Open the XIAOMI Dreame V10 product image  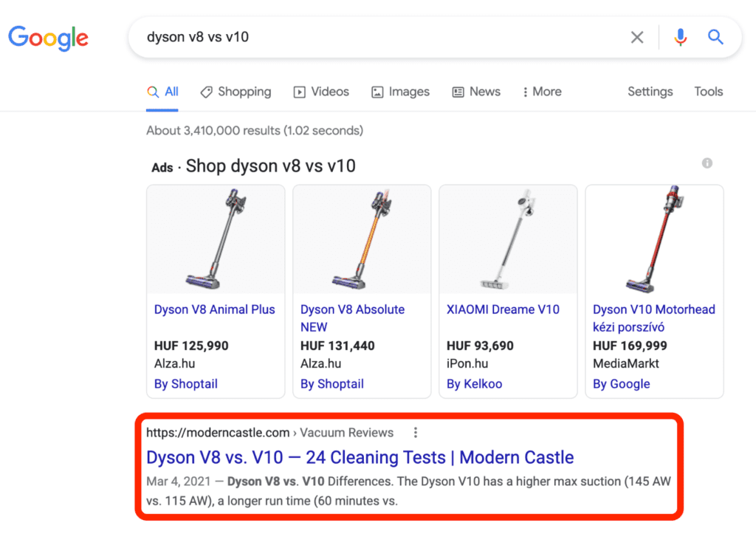508,239
